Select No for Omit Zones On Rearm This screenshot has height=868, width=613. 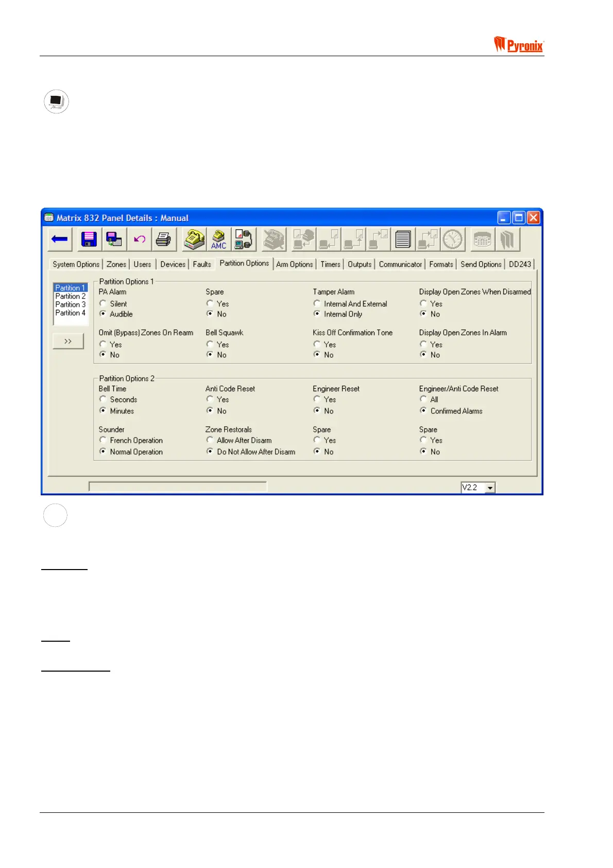pos(103,355)
